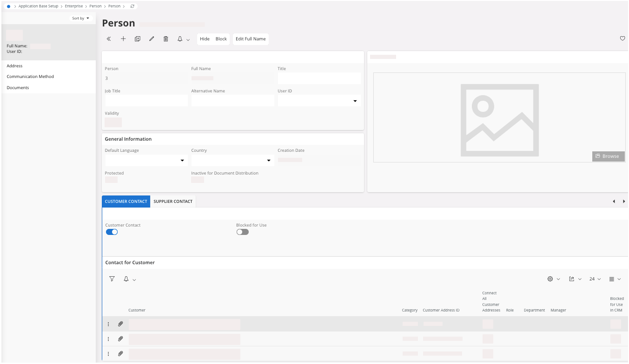Image resolution: width=629 pixels, height=364 pixels.
Task: Switch to the Supplier Contact tab
Action: (173, 201)
